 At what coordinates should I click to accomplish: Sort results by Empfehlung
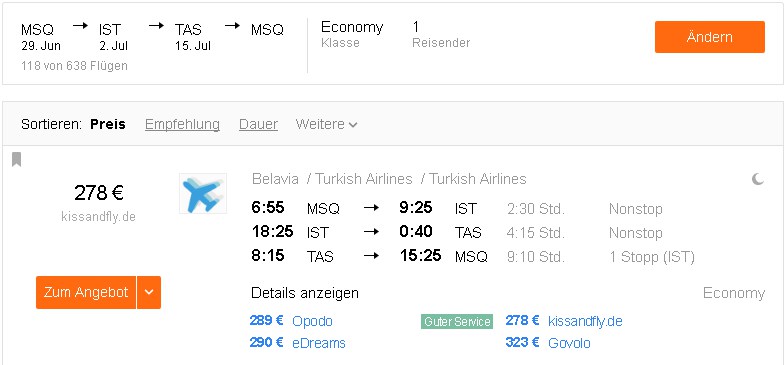[182, 124]
